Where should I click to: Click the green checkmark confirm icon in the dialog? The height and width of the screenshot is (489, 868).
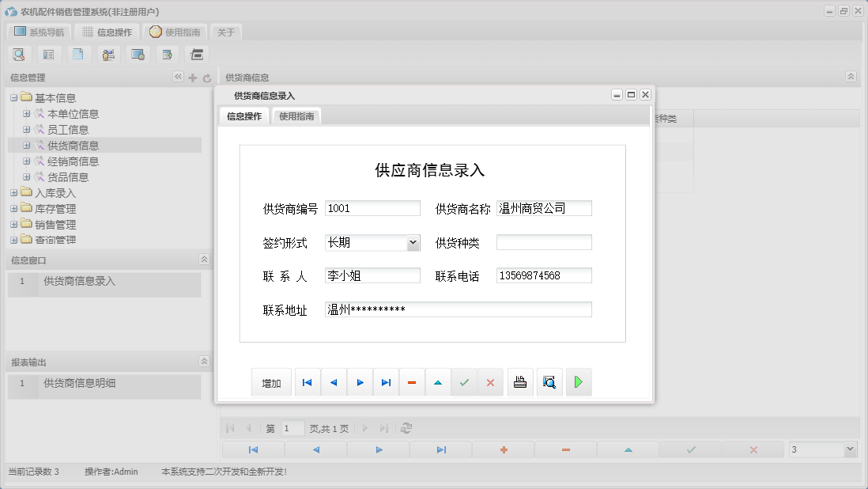coord(464,382)
